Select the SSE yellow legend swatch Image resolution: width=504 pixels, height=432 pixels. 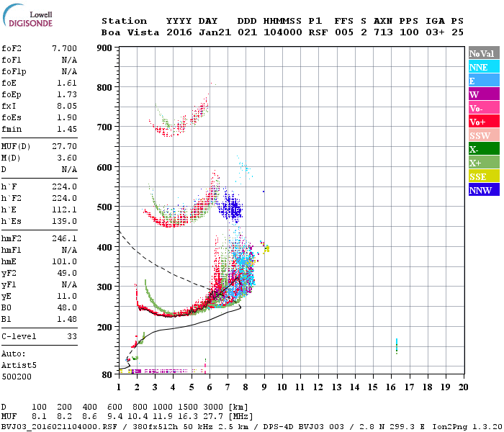click(x=484, y=176)
